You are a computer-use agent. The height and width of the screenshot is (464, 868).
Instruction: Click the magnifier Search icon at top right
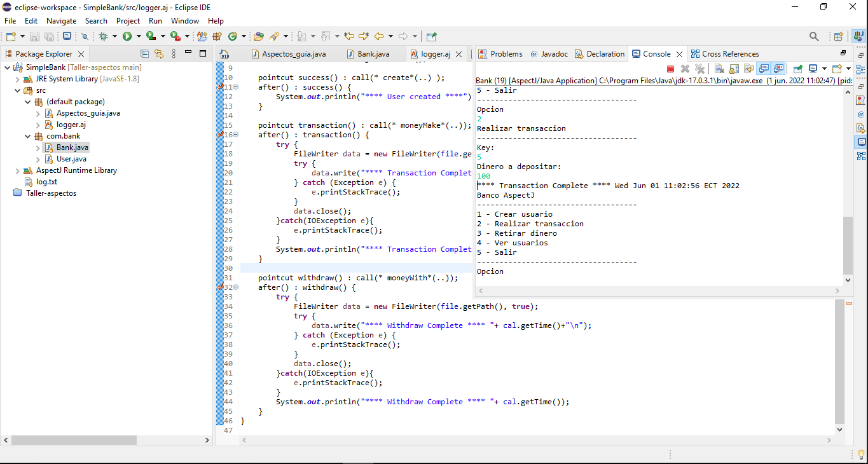(x=814, y=37)
